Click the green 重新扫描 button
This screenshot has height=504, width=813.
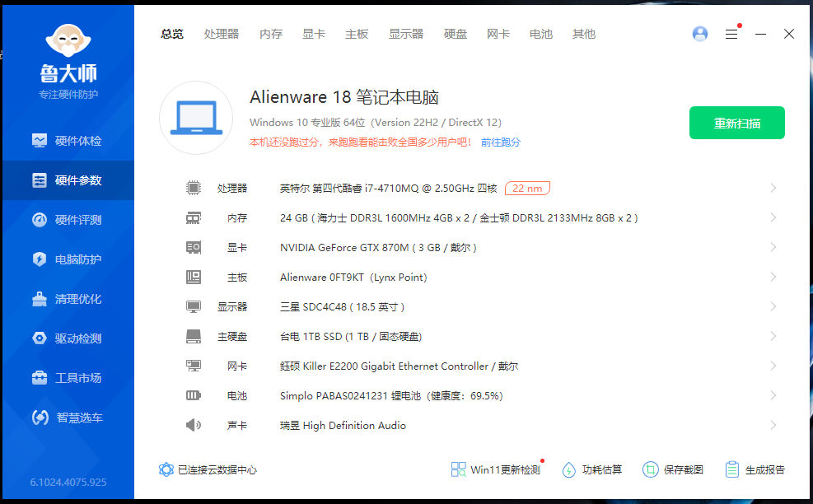point(736,124)
